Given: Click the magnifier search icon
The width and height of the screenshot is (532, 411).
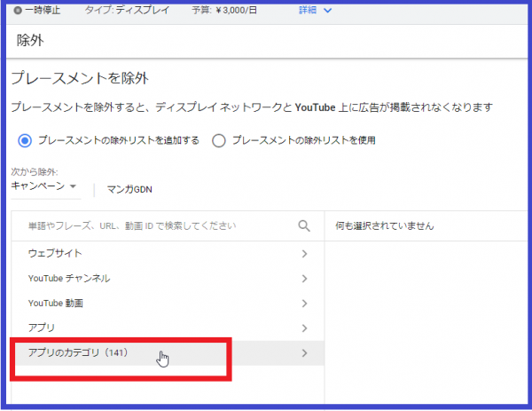Looking at the screenshot, I should [304, 226].
